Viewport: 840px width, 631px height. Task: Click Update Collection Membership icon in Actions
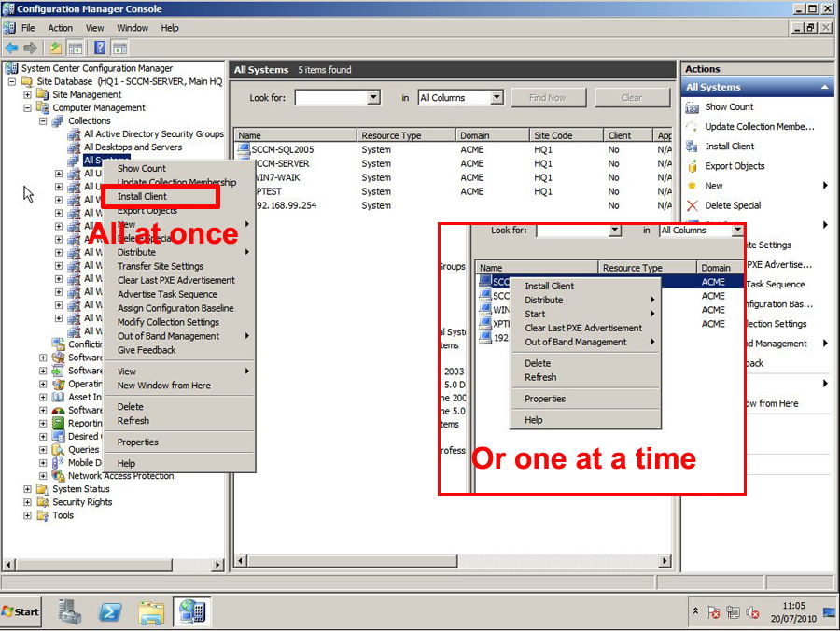(x=693, y=127)
